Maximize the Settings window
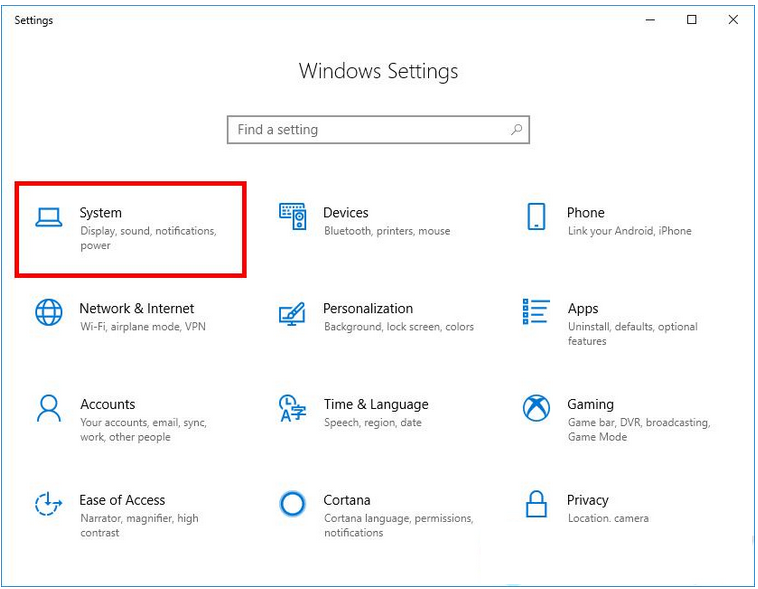 [x=692, y=20]
